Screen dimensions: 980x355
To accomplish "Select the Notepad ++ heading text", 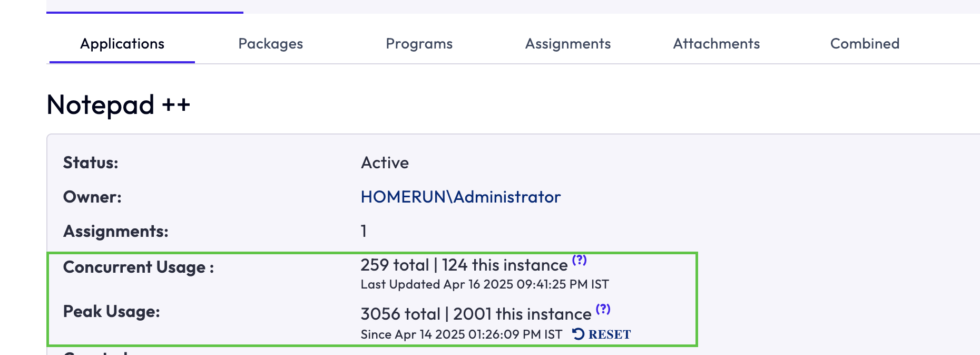I will point(118,104).
